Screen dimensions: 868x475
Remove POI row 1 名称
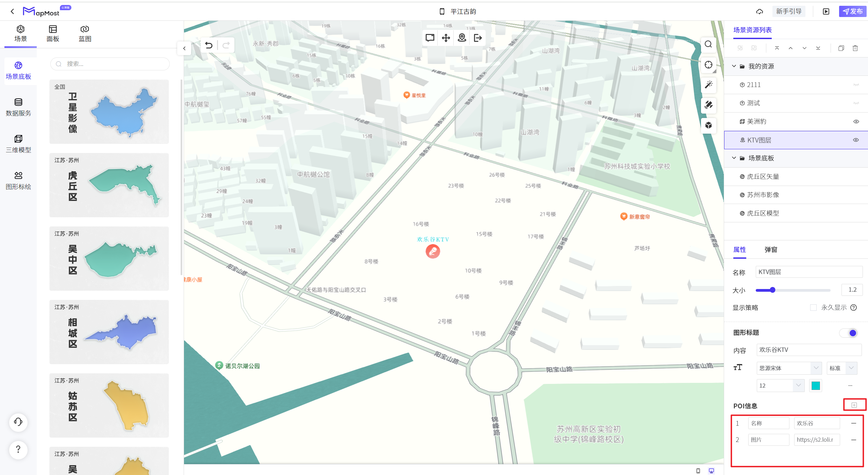853,423
